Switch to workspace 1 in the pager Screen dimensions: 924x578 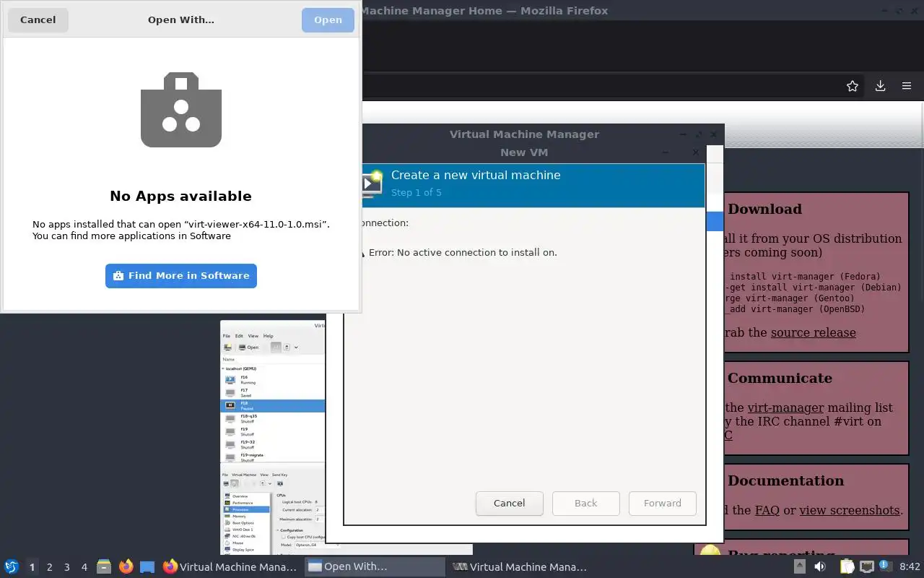(x=32, y=567)
